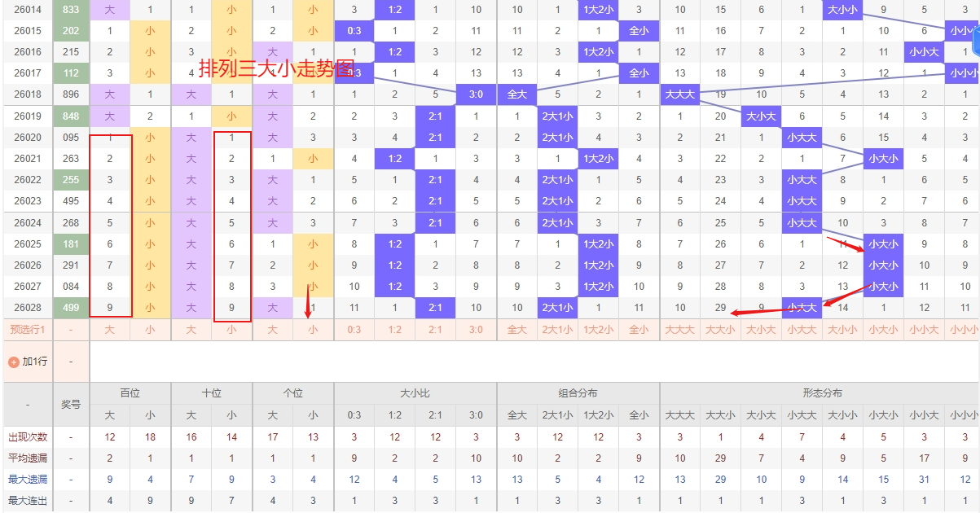Select 小大大 in the 预选行1 row
Screen dimensions: 980x513
(x=802, y=330)
